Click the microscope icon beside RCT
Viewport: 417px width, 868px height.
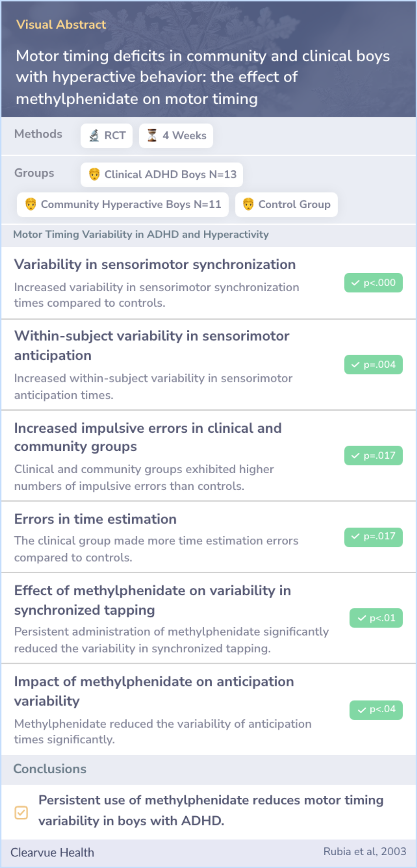tap(94, 136)
